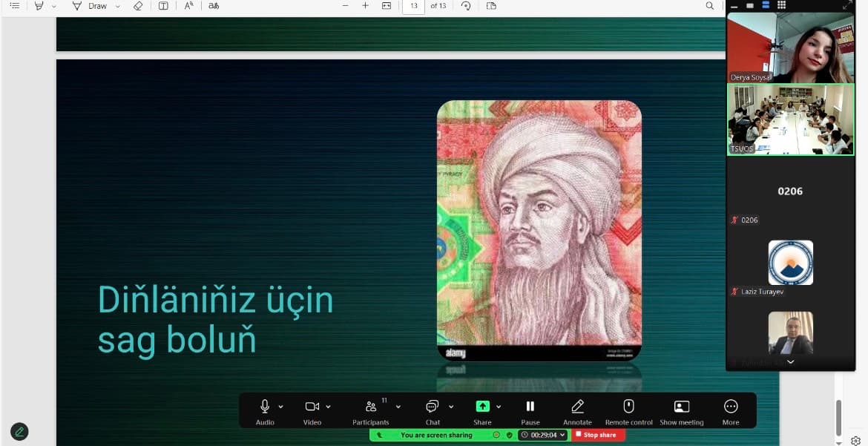Switch video panel to grid view
The image size is (868, 446).
point(782,5)
